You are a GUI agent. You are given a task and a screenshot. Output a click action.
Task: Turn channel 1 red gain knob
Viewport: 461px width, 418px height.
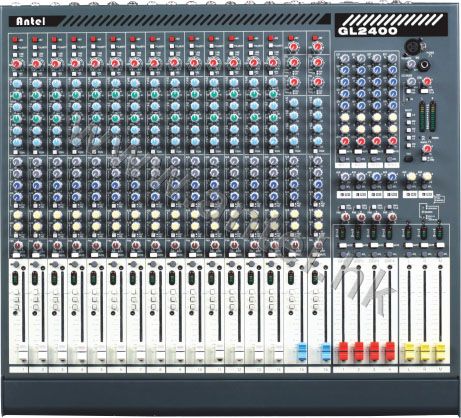coord(17,63)
